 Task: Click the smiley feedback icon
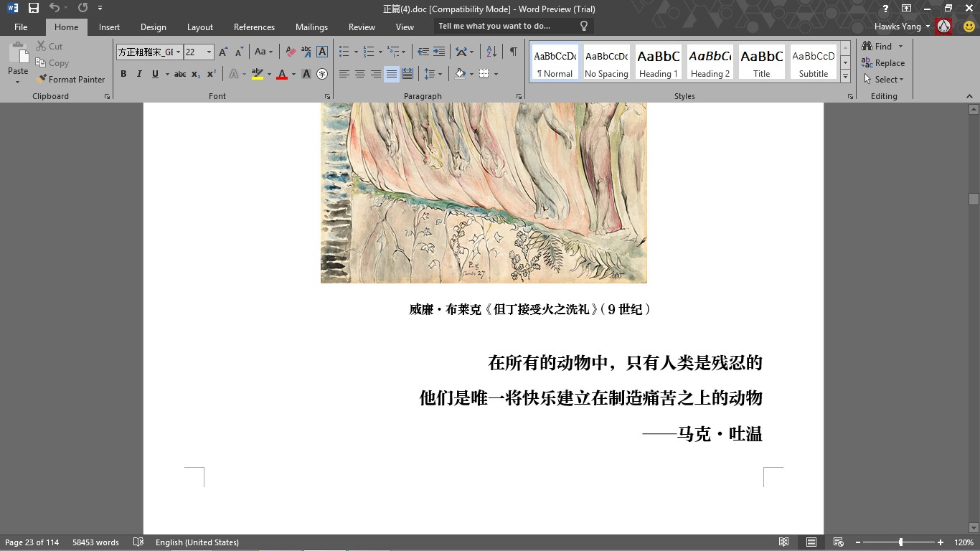(x=969, y=27)
